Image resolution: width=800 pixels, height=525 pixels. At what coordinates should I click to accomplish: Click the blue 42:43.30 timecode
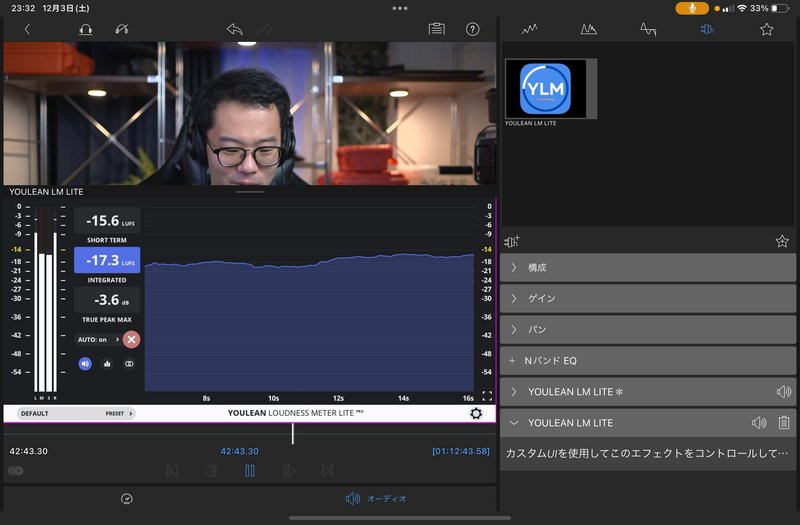tap(239, 452)
